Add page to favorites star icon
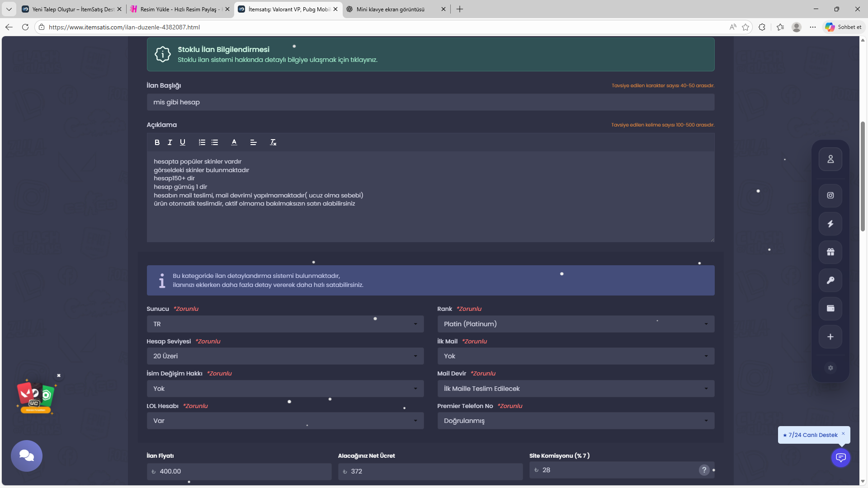 [x=745, y=27]
